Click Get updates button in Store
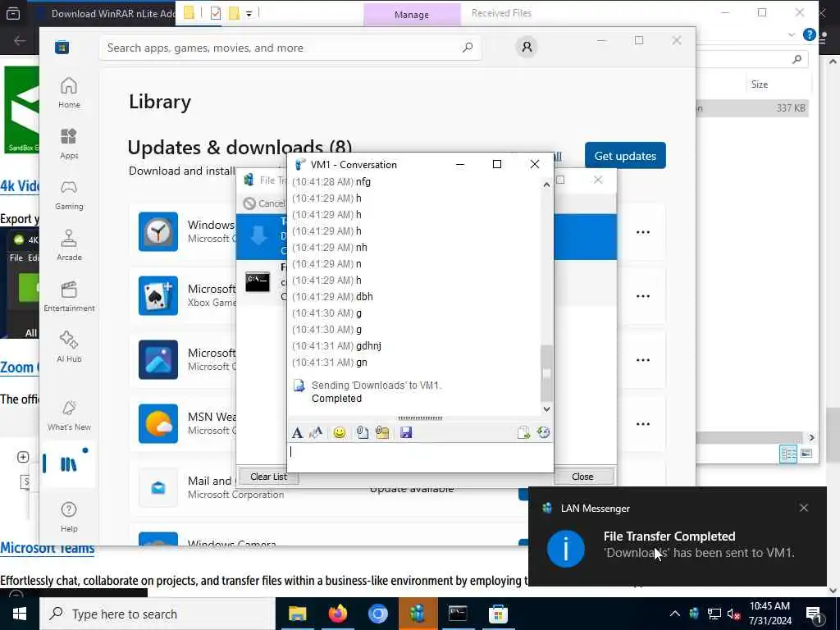The height and width of the screenshot is (630, 840). point(625,155)
